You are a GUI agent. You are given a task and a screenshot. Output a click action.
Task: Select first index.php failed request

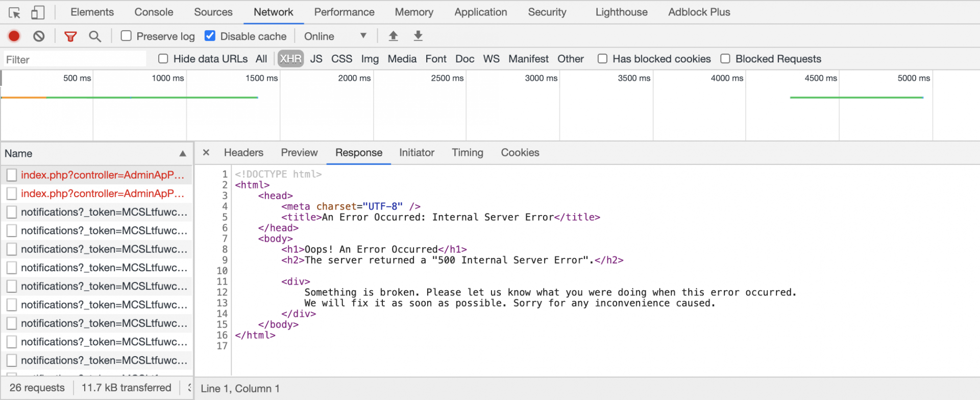coord(102,175)
